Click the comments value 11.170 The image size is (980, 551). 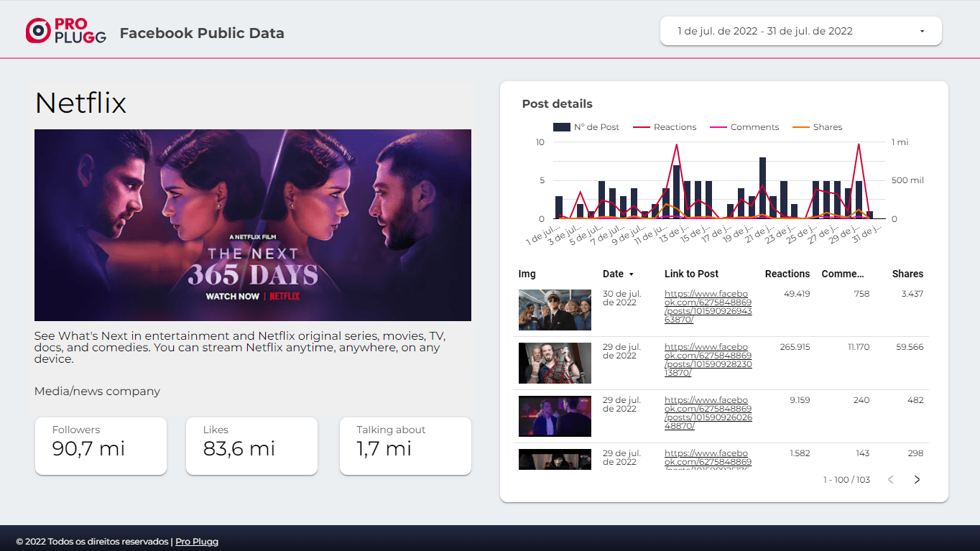859,347
